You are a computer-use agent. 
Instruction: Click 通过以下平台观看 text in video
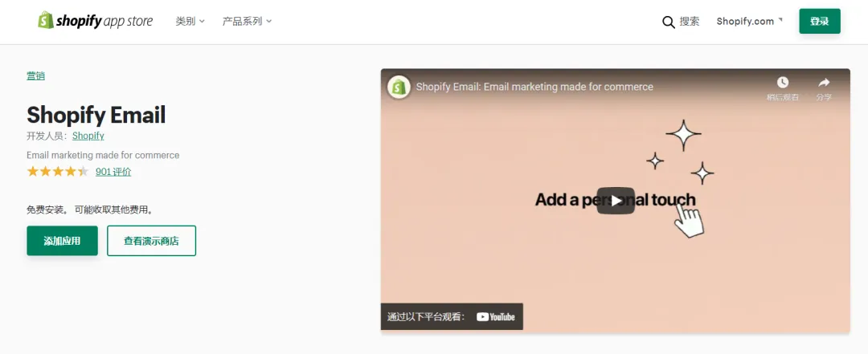point(426,317)
